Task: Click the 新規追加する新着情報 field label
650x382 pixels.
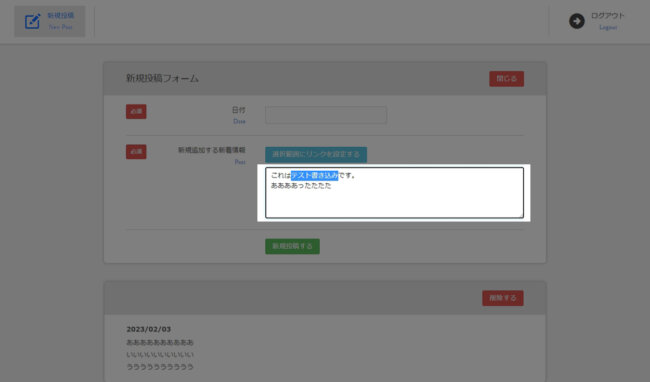Action: [212, 150]
